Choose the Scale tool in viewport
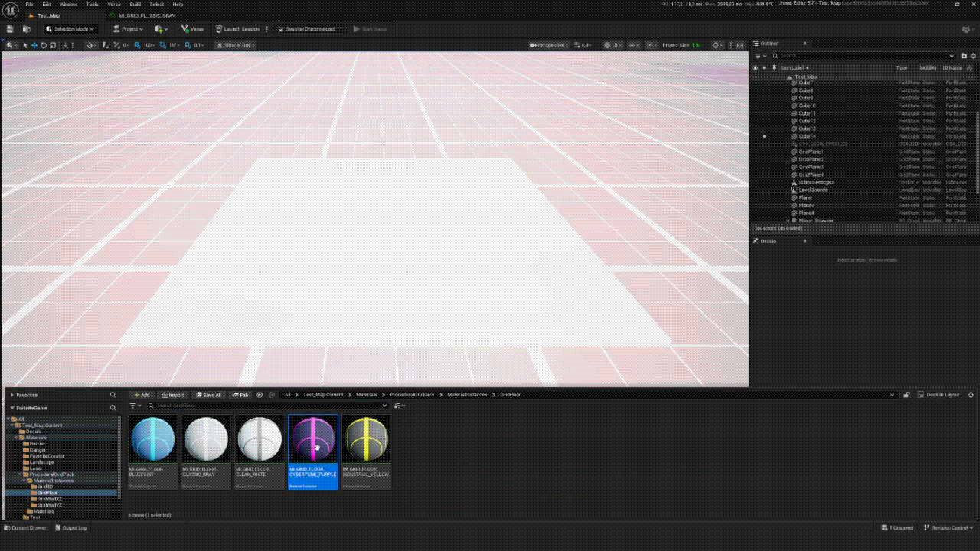Viewport: 980px width, 551px height. tap(53, 45)
